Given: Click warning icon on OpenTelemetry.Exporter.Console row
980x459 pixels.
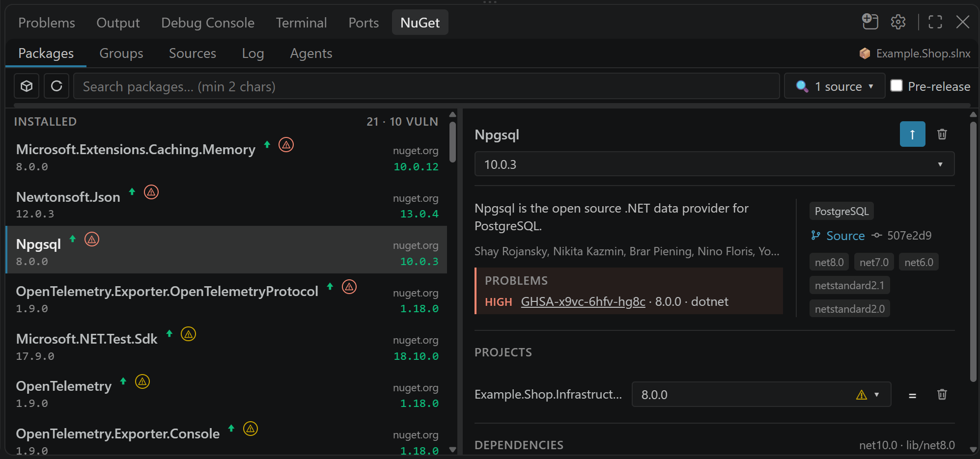Looking at the screenshot, I should [251, 429].
